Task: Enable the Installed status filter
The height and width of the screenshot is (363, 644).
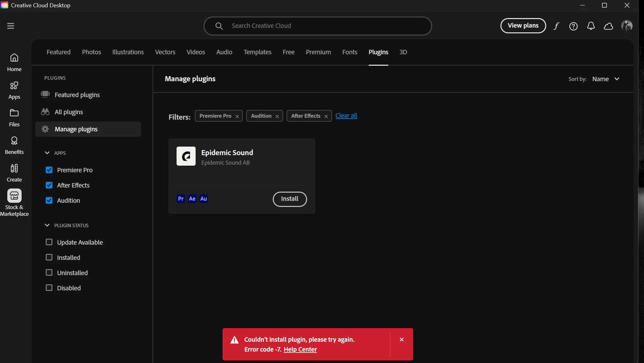Action: (49, 257)
